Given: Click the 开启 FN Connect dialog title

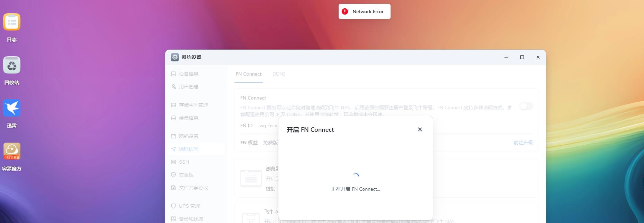Looking at the screenshot, I should pyautogui.click(x=310, y=130).
